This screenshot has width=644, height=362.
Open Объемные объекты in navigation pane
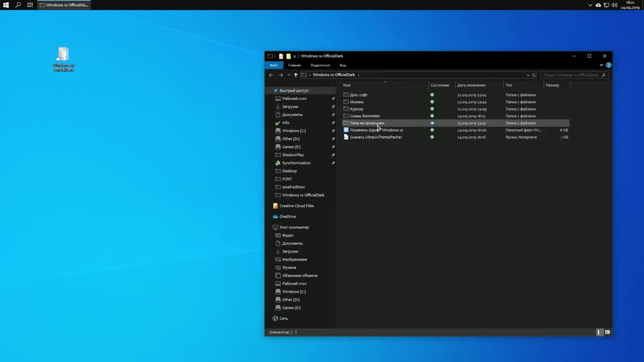pyautogui.click(x=300, y=276)
